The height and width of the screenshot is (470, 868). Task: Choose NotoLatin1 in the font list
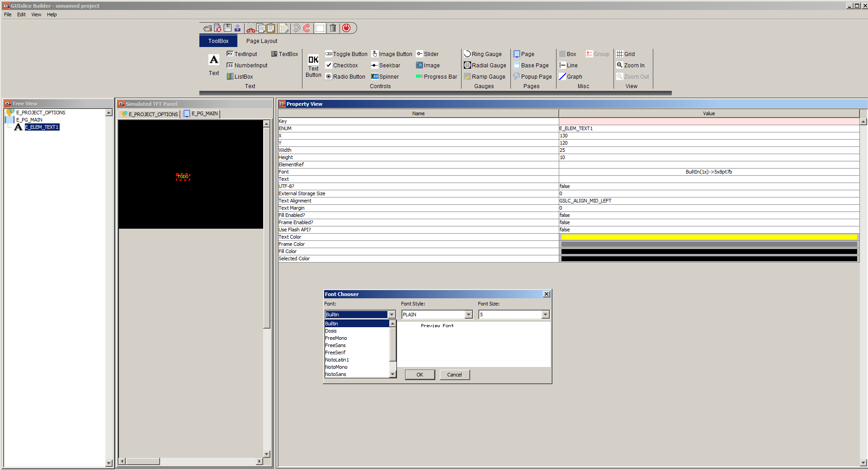(357, 360)
